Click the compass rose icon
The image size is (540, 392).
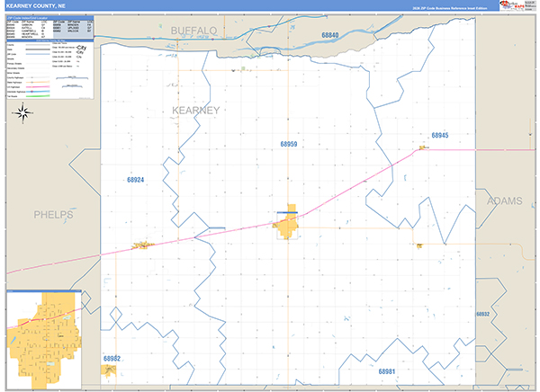tap(22, 113)
